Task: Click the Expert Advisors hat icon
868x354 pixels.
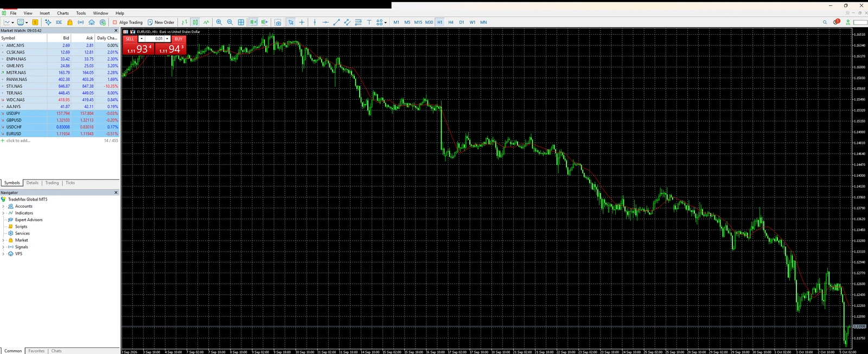Action: click(10, 220)
